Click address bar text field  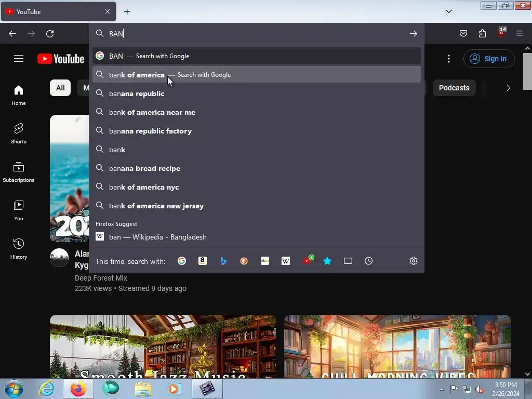point(257,34)
